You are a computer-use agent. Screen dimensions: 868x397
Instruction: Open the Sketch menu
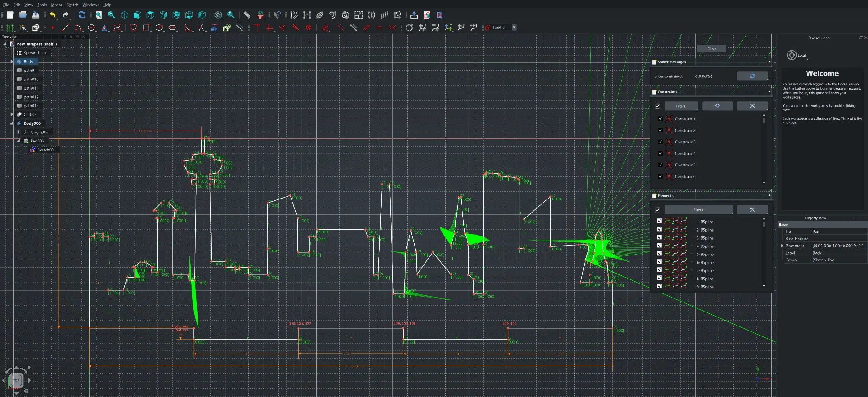pos(72,5)
